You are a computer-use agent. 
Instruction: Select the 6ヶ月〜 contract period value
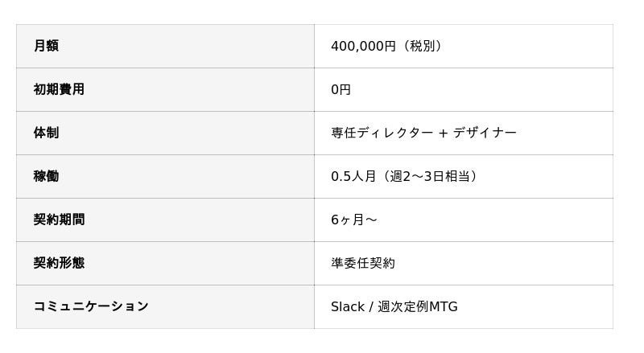click(x=354, y=220)
